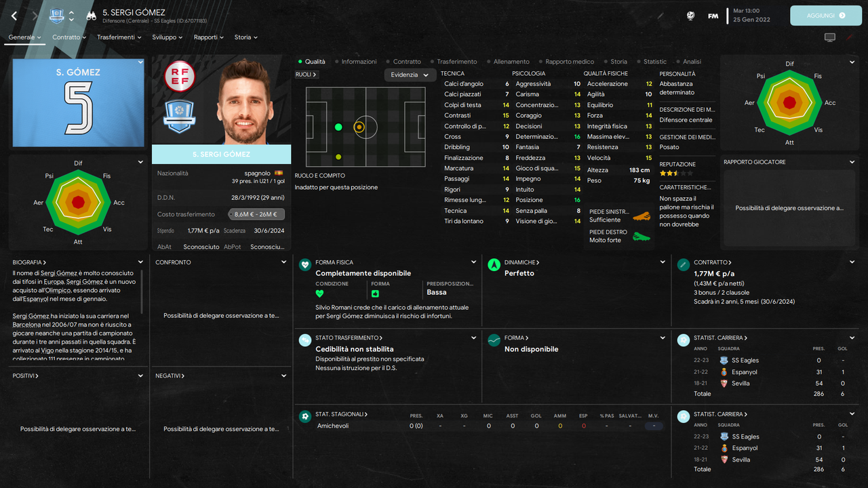This screenshot has width=868, height=488.
Task: Expand the Forma fisica panel chevron
Action: click(473, 262)
